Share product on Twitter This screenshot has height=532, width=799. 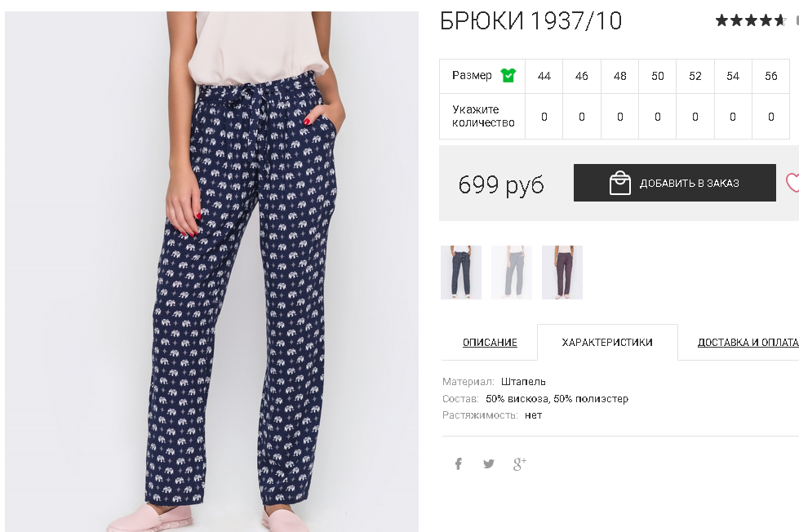[x=489, y=463]
